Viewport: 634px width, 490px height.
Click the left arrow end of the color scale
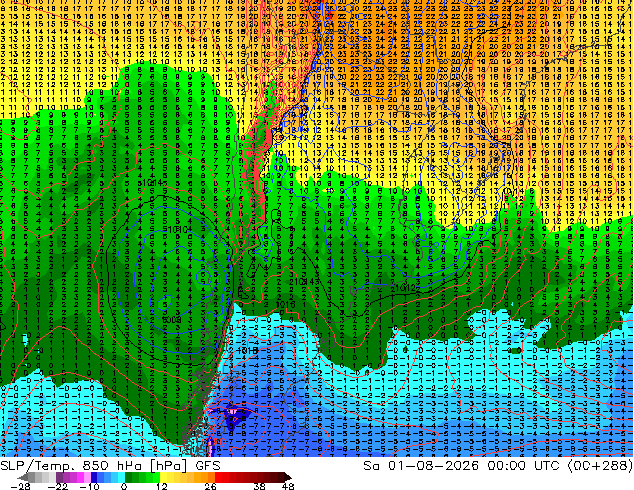(x=23, y=477)
